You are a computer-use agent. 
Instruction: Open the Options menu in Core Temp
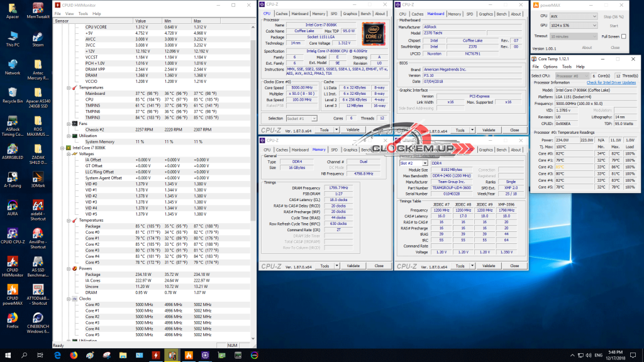550,67
